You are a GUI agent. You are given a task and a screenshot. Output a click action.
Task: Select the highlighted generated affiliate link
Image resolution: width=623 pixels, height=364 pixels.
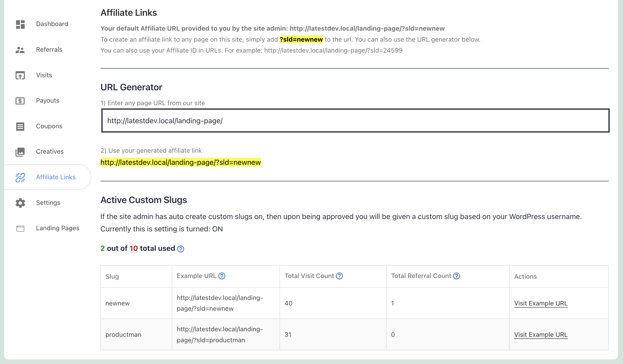[x=180, y=163]
